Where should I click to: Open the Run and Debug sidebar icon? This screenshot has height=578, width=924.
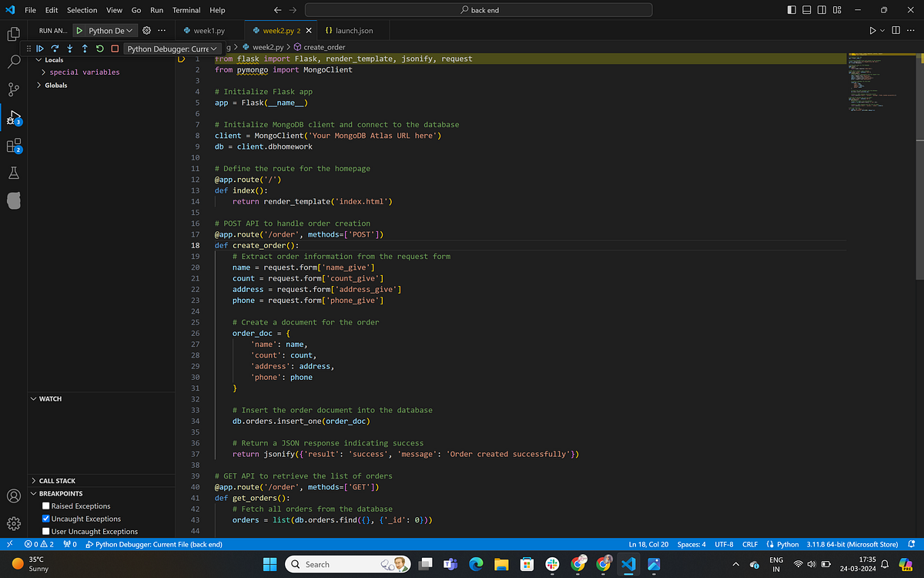13,116
